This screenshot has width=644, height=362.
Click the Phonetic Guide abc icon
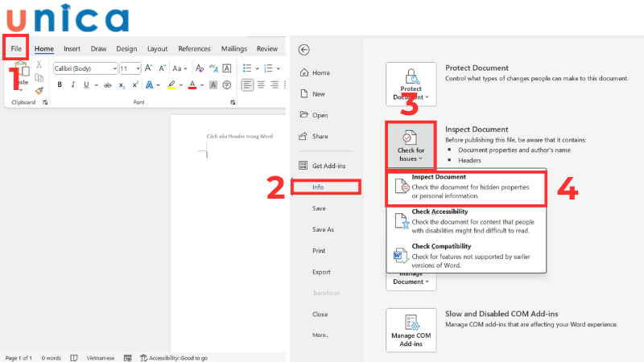tap(213, 68)
